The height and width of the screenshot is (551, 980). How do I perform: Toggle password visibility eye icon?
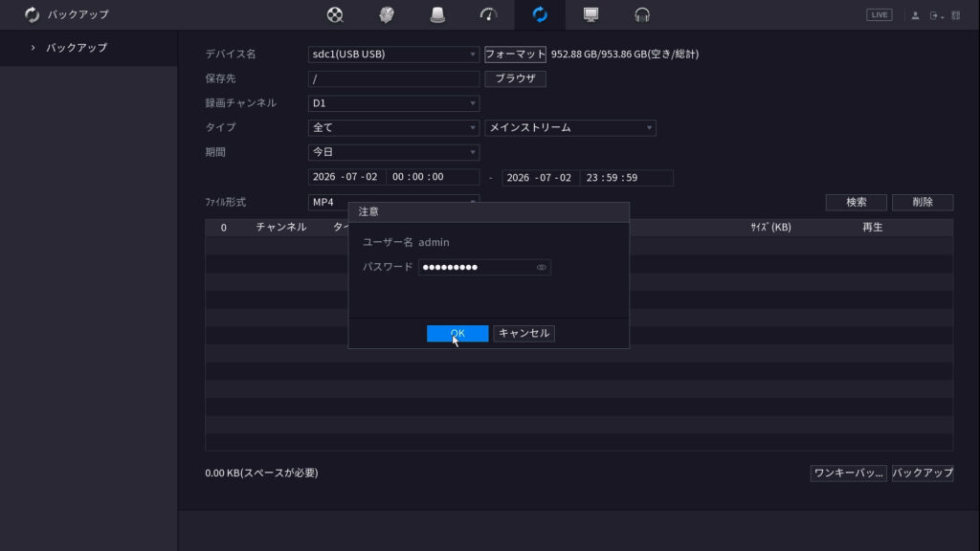(x=542, y=268)
